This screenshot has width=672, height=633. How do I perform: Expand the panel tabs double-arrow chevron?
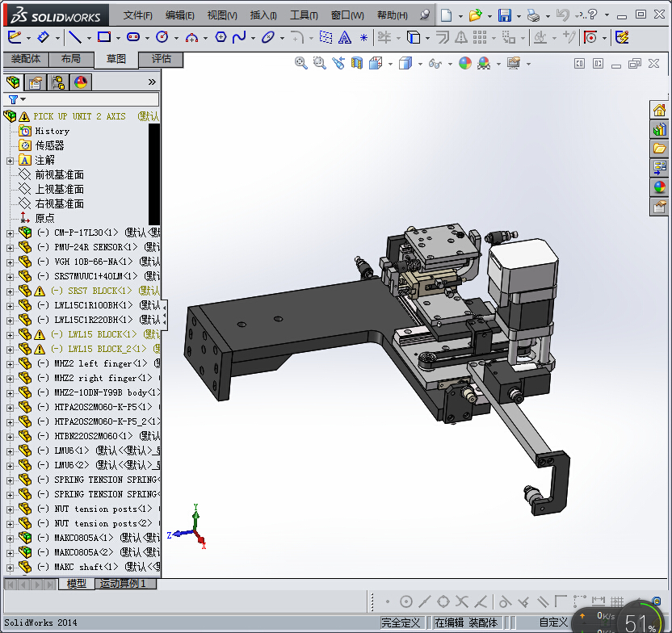click(152, 82)
